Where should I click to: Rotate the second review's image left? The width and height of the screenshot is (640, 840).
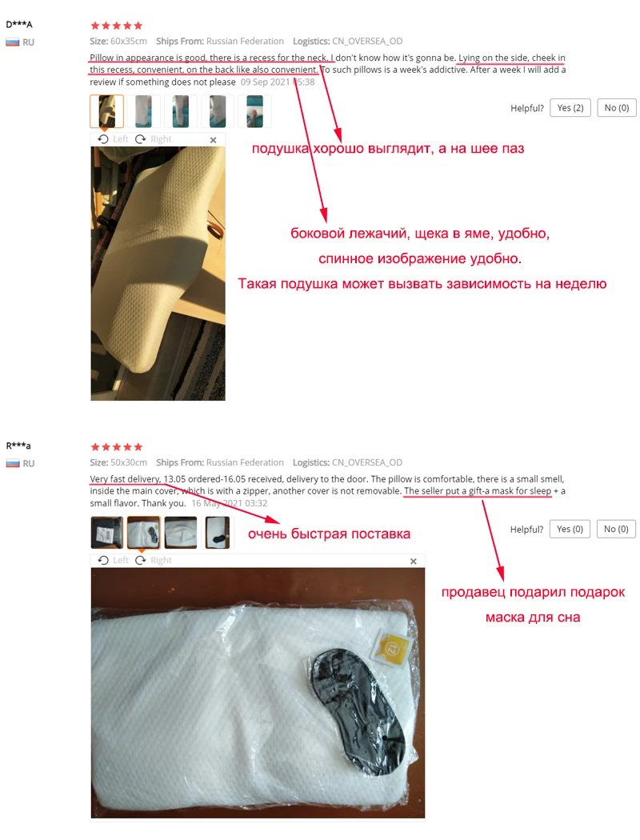113,560
